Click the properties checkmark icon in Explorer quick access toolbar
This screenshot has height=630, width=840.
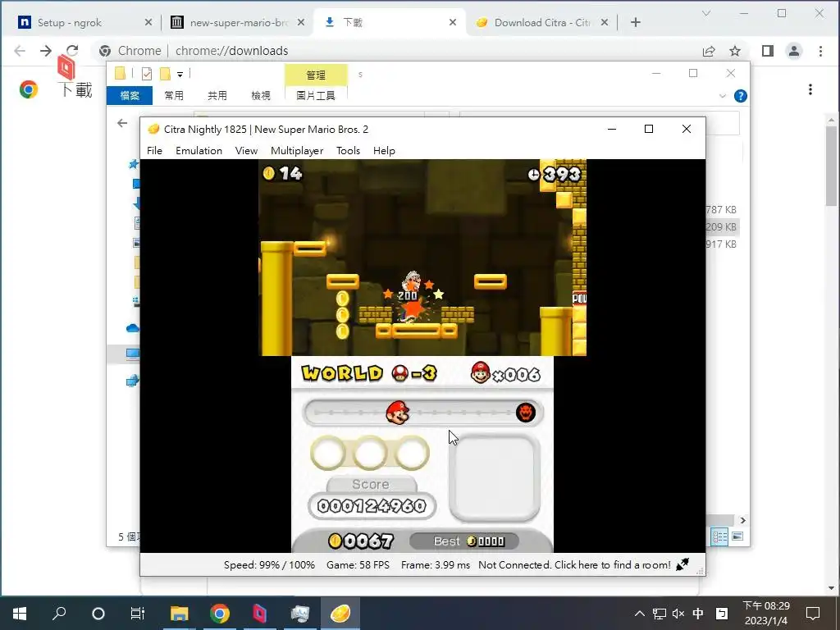tap(147, 74)
